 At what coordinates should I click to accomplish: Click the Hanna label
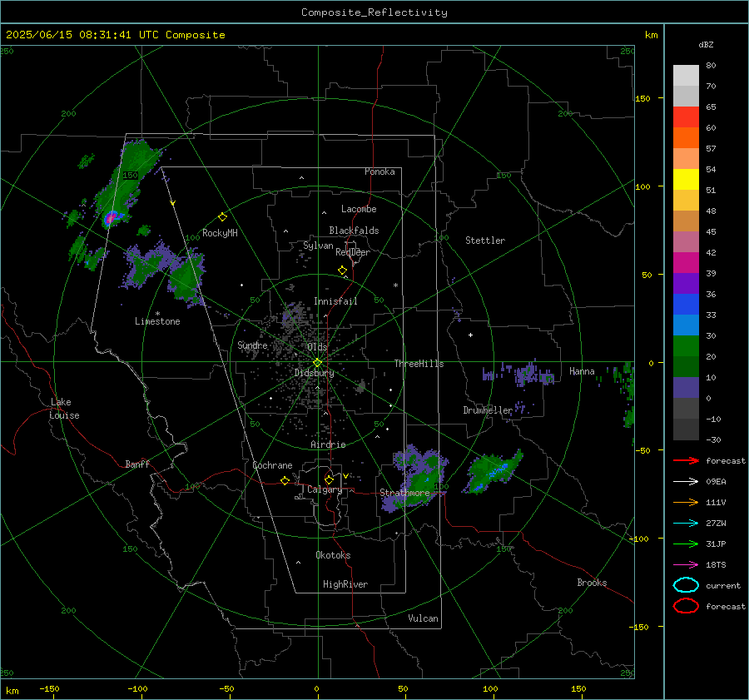pyautogui.click(x=582, y=371)
